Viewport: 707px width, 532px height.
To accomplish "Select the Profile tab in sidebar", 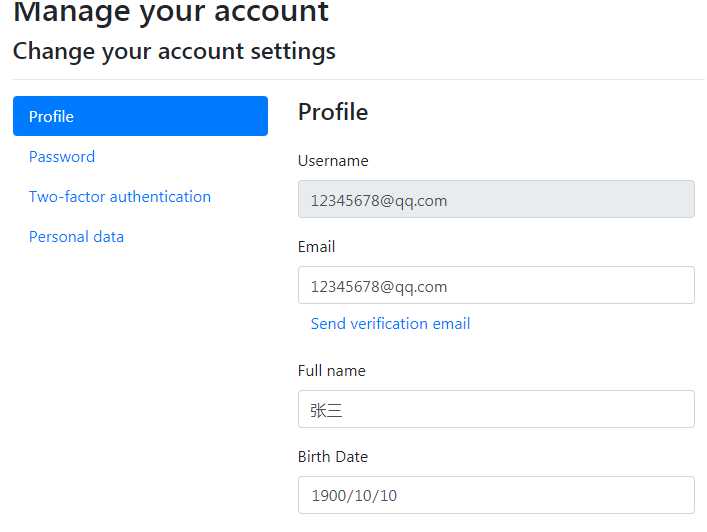I will (x=140, y=116).
